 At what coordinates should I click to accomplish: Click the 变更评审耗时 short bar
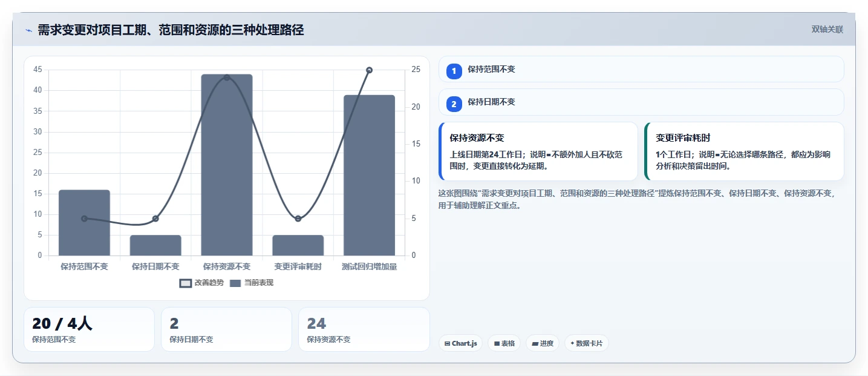[x=298, y=245]
